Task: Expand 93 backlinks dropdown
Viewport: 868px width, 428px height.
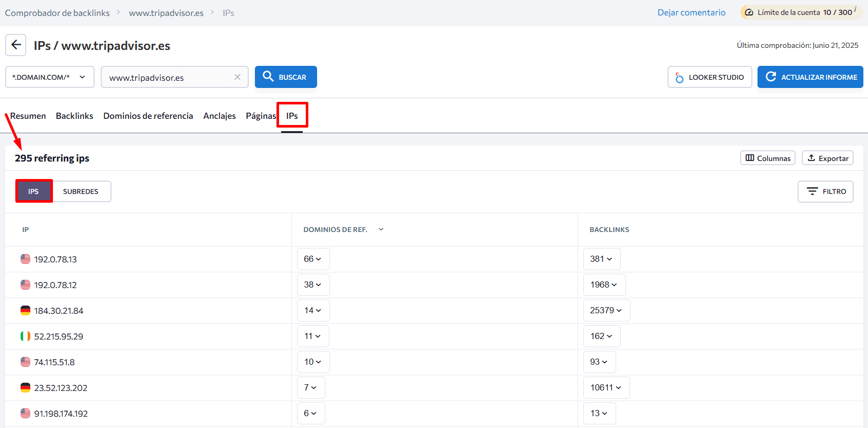Action: tap(599, 362)
